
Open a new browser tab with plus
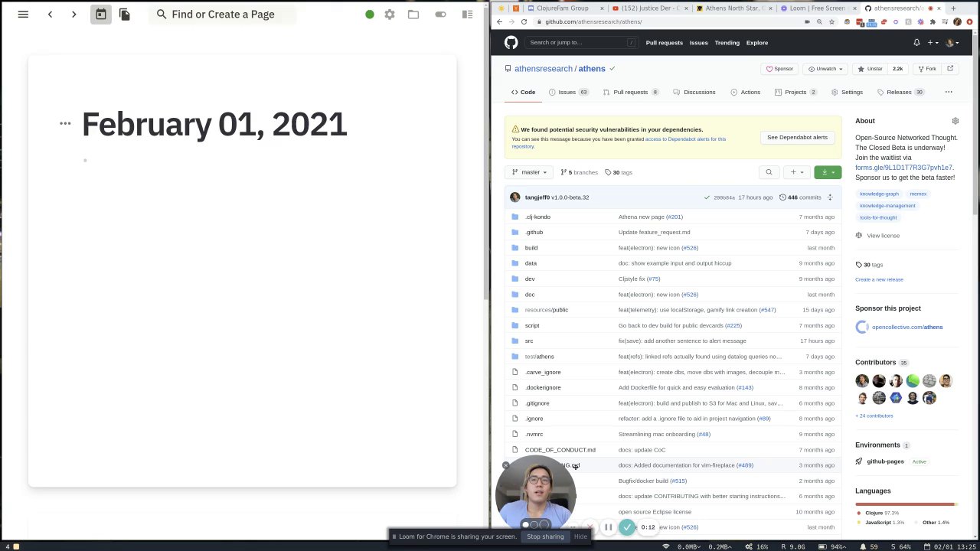pyautogui.click(x=953, y=8)
